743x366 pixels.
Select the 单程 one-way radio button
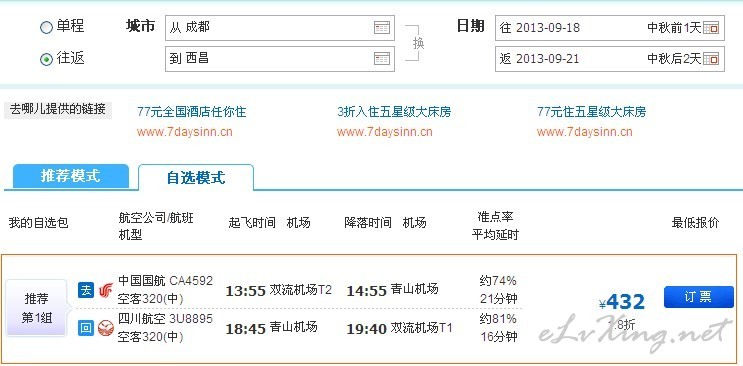click(46, 27)
